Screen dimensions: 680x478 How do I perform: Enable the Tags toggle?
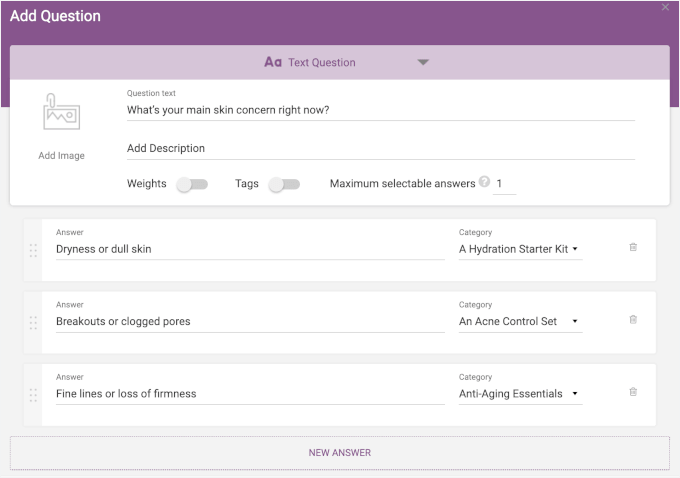pos(284,184)
